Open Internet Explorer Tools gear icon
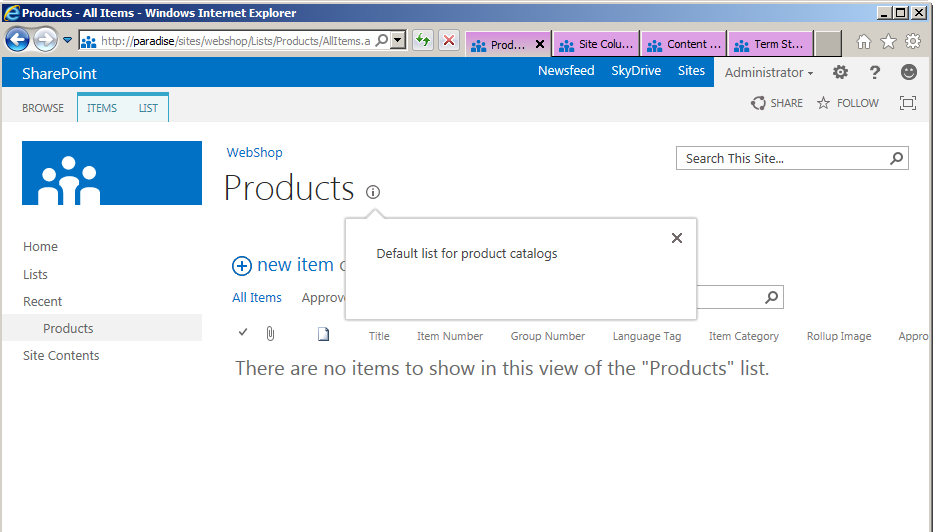Image resolution: width=933 pixels, height=532 pixels. [913, 41]
